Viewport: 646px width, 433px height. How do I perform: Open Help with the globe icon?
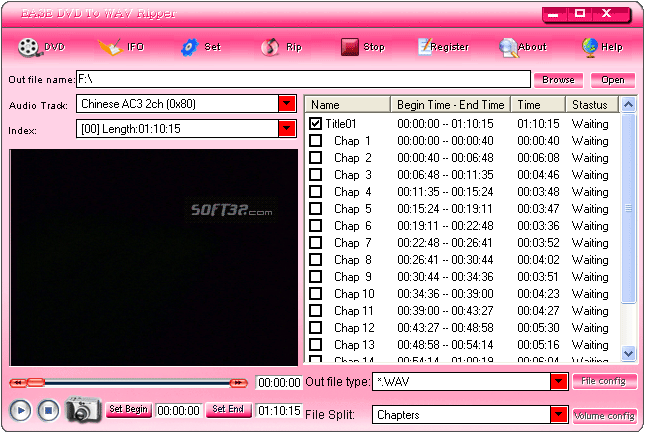590,47
